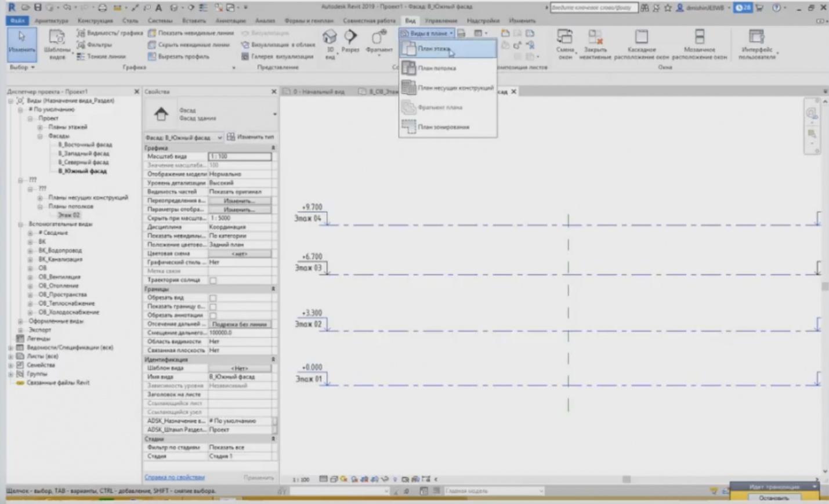Click the Изменить тип button
This screenshot has width=829, height=504.
251,137
